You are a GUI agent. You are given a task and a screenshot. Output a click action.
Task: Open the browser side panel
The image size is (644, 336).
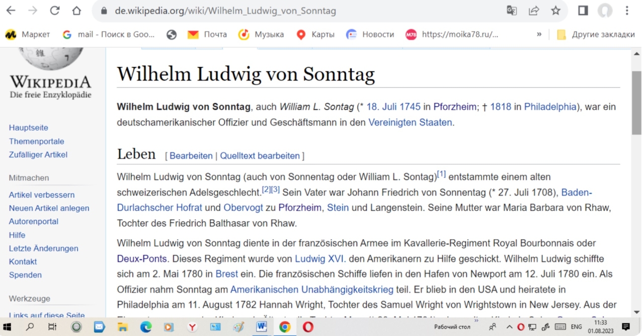click(x=583, y=11)
